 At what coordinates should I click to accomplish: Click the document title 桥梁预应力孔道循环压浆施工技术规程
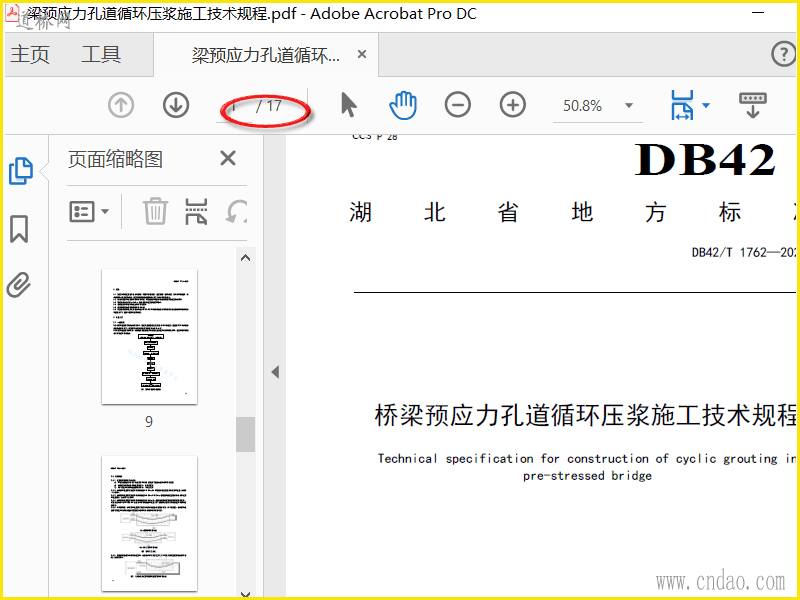pos(586,415)
